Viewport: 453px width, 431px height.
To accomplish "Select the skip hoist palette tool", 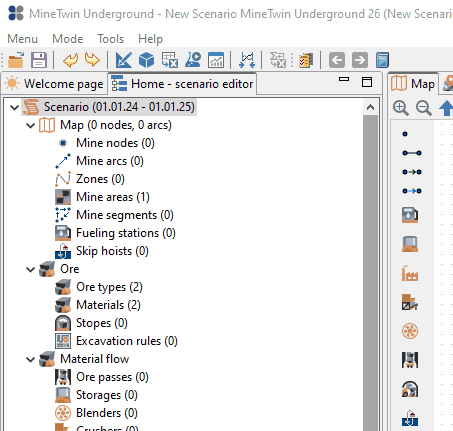I will [410, 418].
